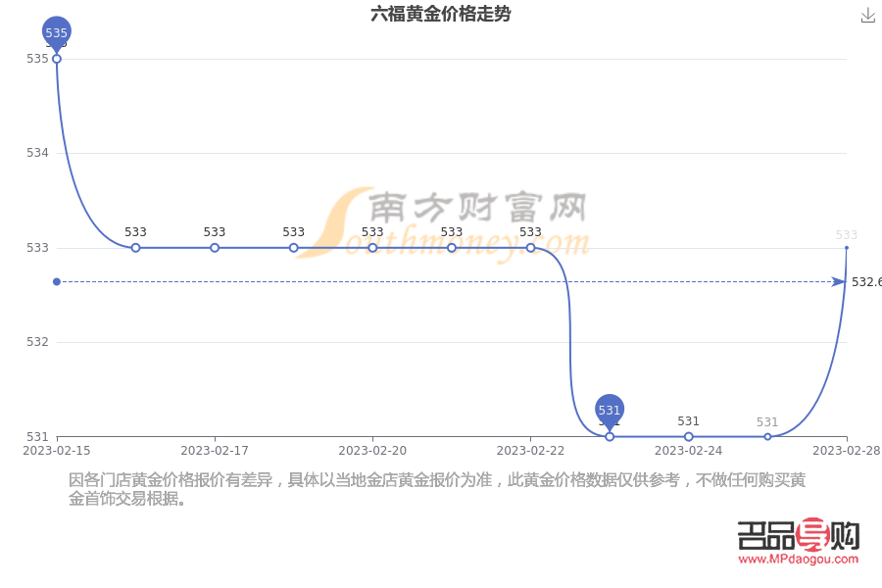Click the faded 533 label at the chart's end

coord(847,235)
